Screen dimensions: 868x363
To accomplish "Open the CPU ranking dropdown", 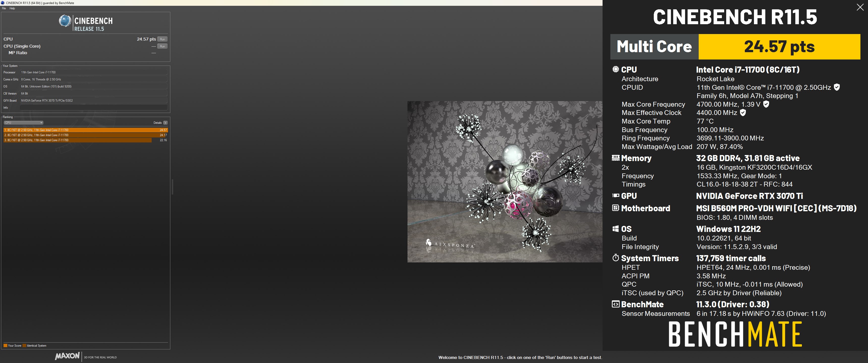I will pos(23,123).
